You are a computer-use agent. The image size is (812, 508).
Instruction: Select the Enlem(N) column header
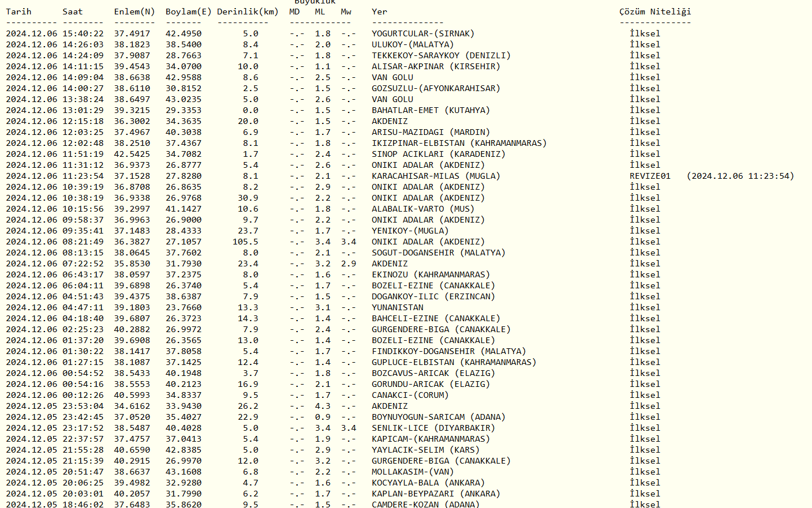pyautogui.click(x=134, y=12)
